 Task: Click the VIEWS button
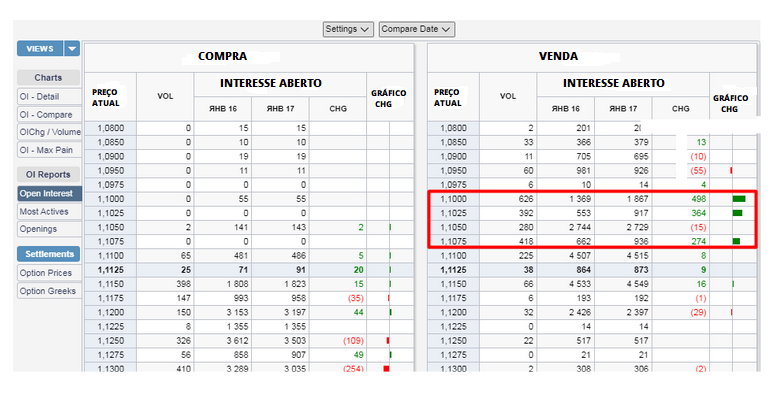[x=40, y=49]
